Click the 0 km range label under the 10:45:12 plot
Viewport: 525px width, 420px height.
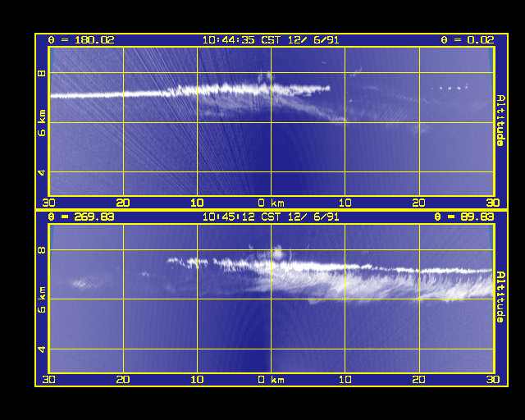(x=272, y=380)
